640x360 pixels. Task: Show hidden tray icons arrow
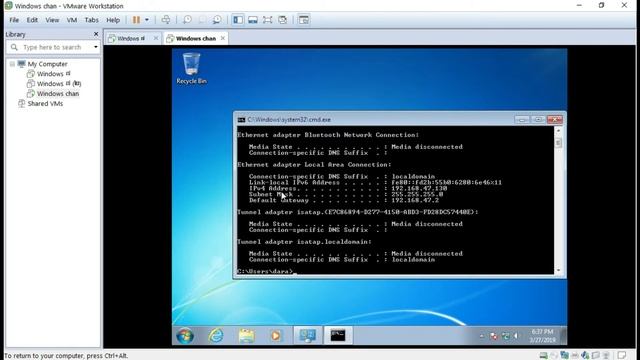click(x=482, y=336)
